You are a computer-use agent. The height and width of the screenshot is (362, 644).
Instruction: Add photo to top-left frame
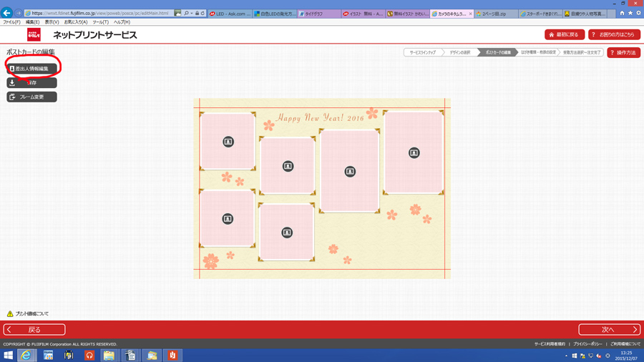[228, 142]
